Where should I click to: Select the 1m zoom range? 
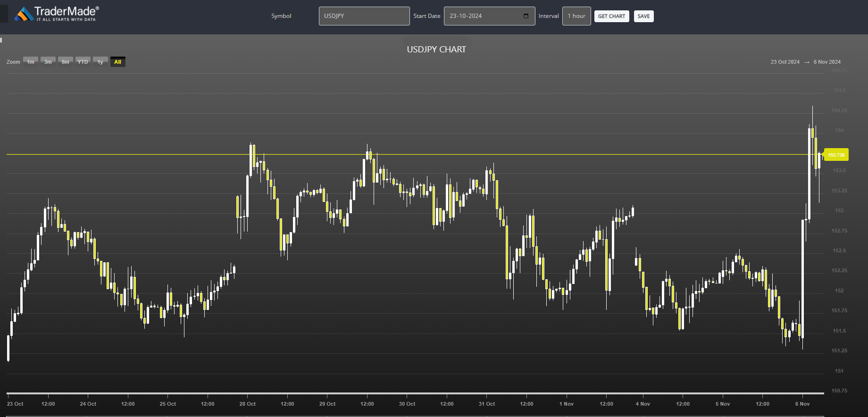(x=31, y=62)
